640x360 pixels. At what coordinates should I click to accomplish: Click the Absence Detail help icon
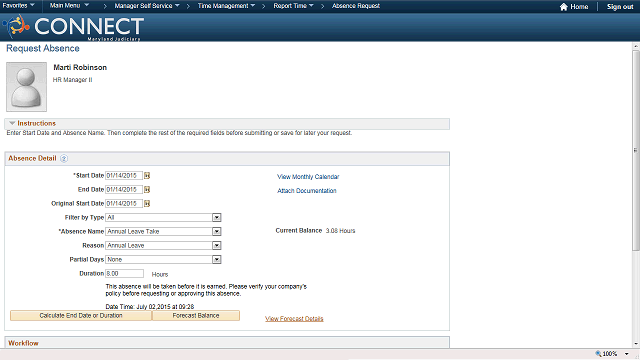(x=64, y=158)
